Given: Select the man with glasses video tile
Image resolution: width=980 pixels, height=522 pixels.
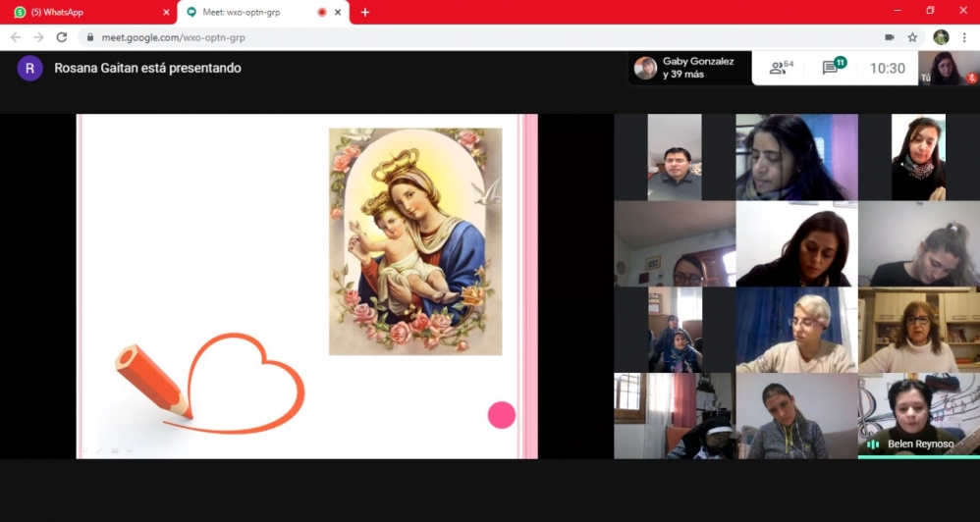Looking at the screenshot, I should (675, 157).
